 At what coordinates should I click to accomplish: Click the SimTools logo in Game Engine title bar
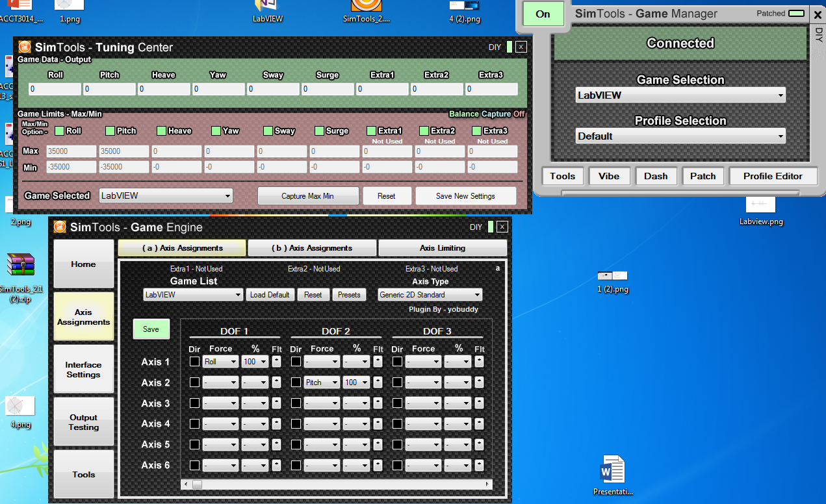click(x=60, y=227)
